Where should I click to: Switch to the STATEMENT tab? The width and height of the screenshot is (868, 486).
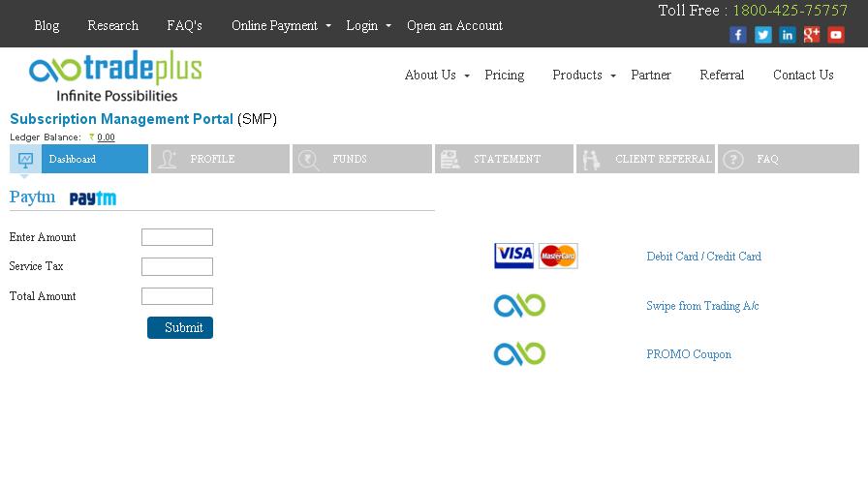click(x=504, y=159)
